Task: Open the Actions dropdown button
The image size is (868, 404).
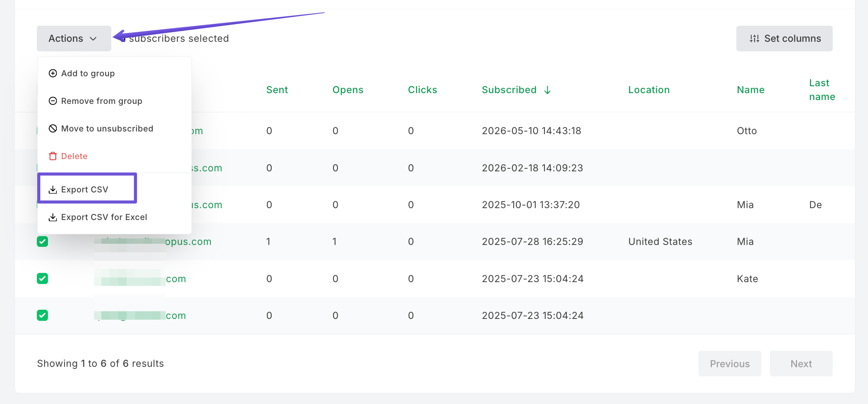Action: (74, 38)
